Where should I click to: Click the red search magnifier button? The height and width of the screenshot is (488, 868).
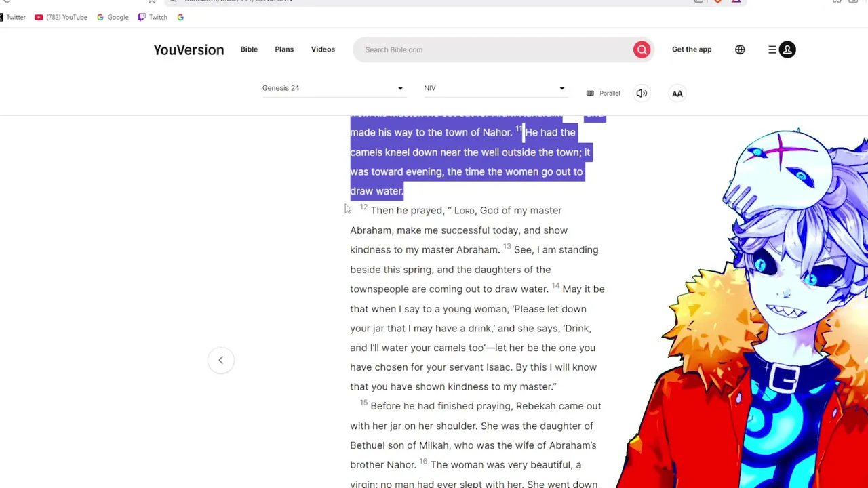point(642,49)
